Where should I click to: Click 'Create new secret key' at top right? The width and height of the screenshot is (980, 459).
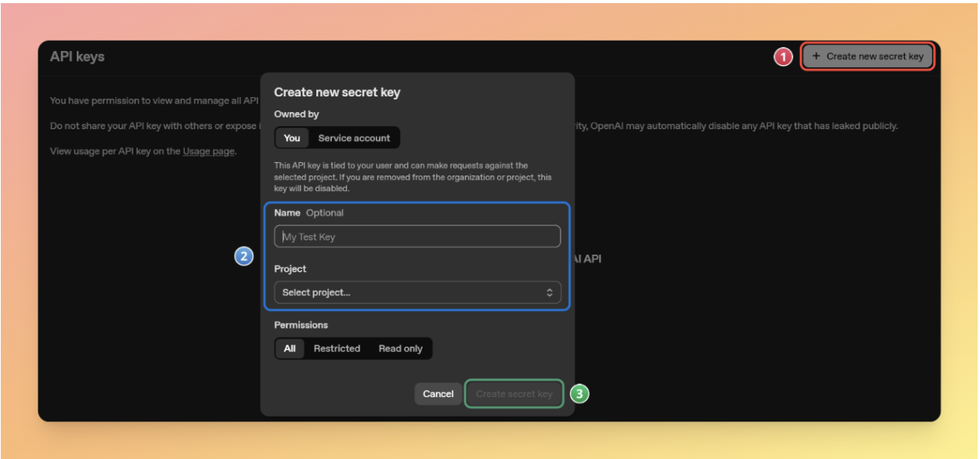click(867, 56)
